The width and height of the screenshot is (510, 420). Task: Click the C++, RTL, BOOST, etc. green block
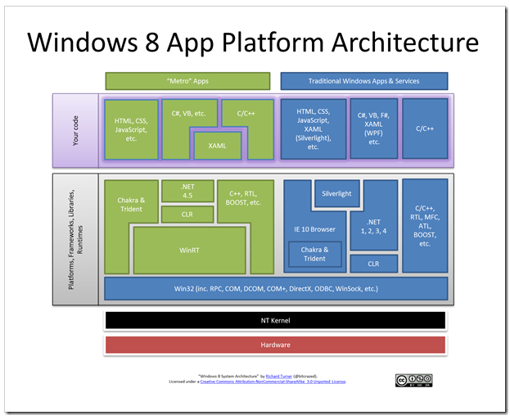[243, 198]
